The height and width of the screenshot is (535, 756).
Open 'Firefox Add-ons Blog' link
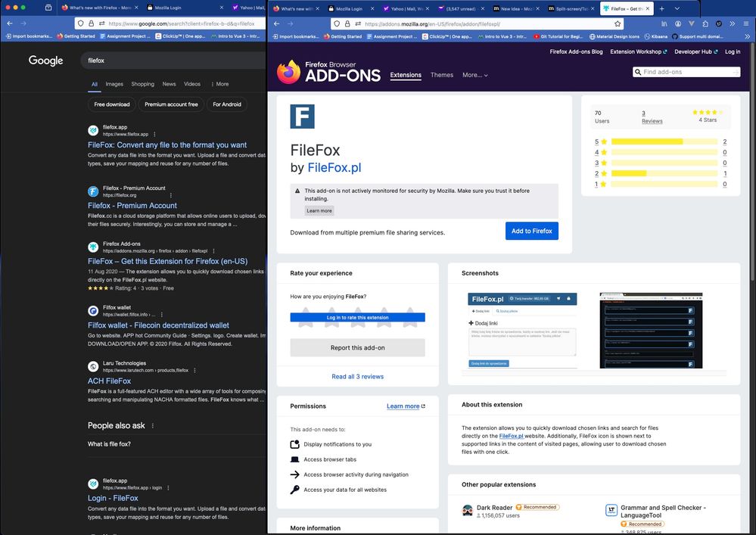pyautogui.click(x=576, y=51)
